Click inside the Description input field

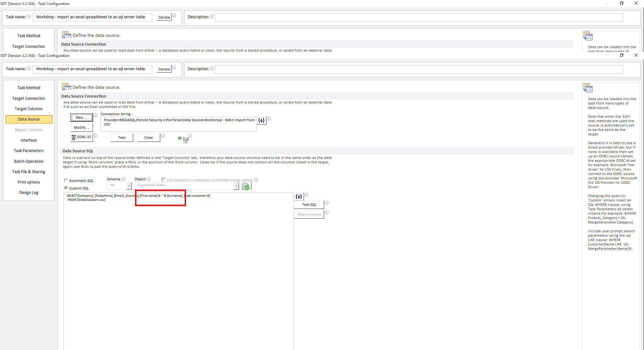click(x=418, y=69)
